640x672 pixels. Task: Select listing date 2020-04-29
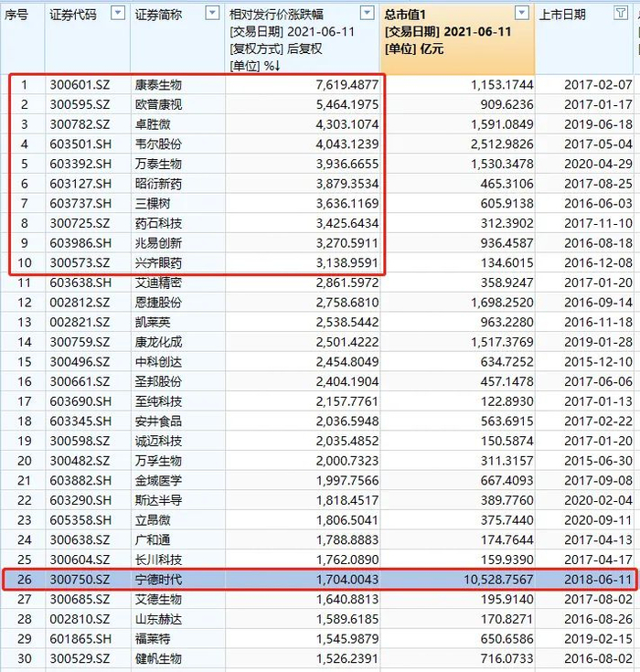[x=599, y=164]
